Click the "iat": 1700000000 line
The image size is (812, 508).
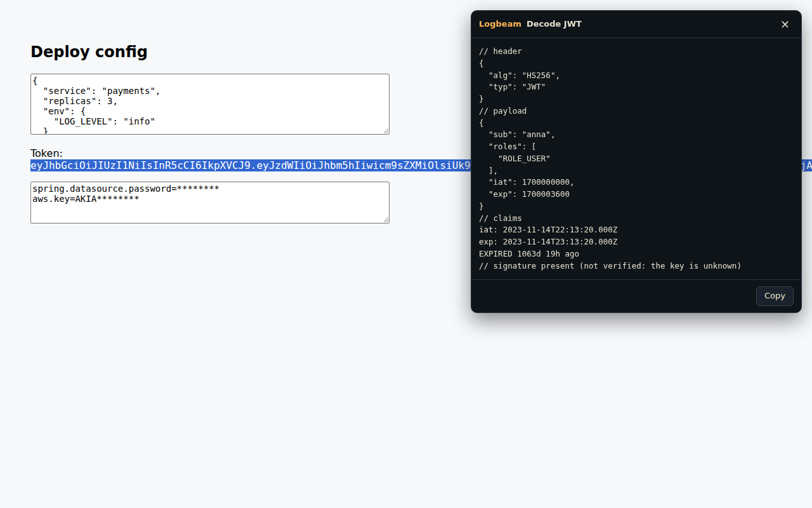pyautogui.click(x=531, y=182)
